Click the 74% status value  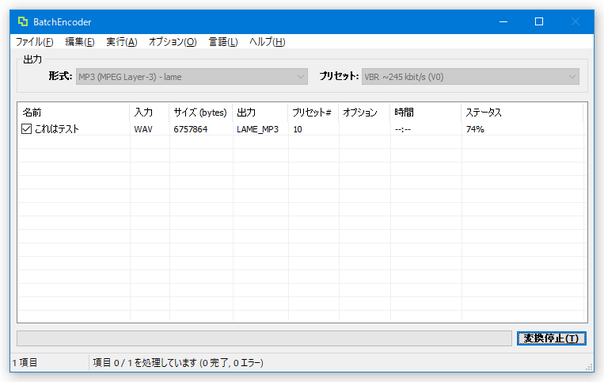pyautogui.click(x=475, y=129)
